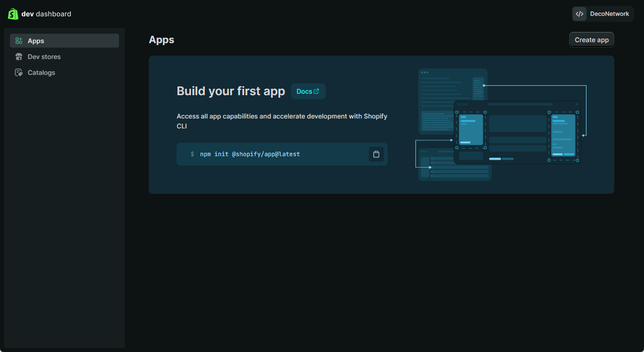Click the Apps grid icon in sidebar
This screenshot has height=352, width=644.
(19, 41)
